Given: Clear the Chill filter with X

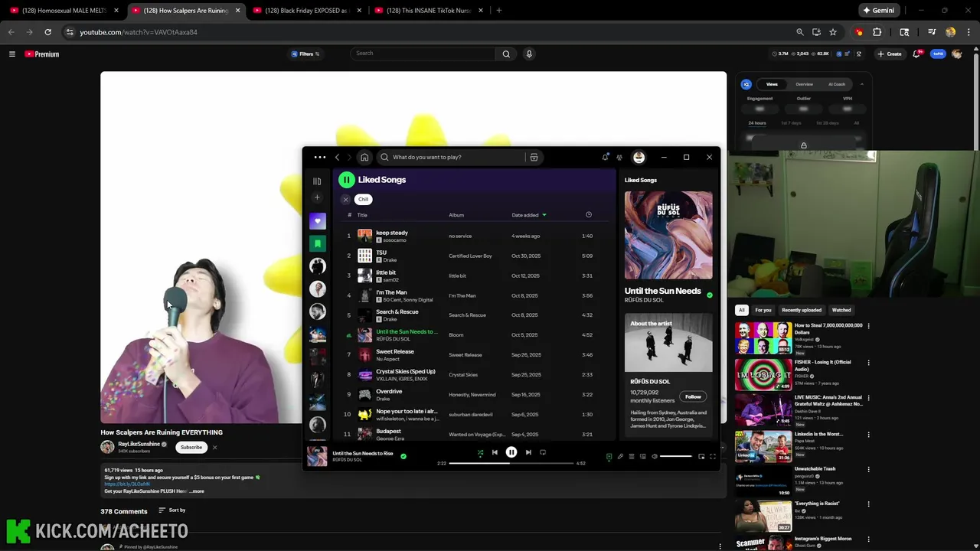Looking at the screenshot, I should tap(345, 200).
